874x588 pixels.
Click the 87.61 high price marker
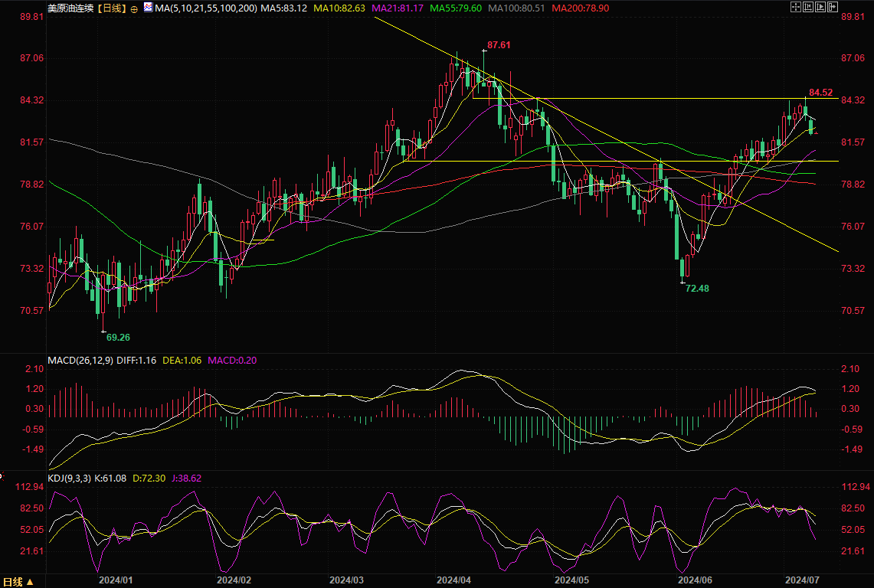(499, 46)
